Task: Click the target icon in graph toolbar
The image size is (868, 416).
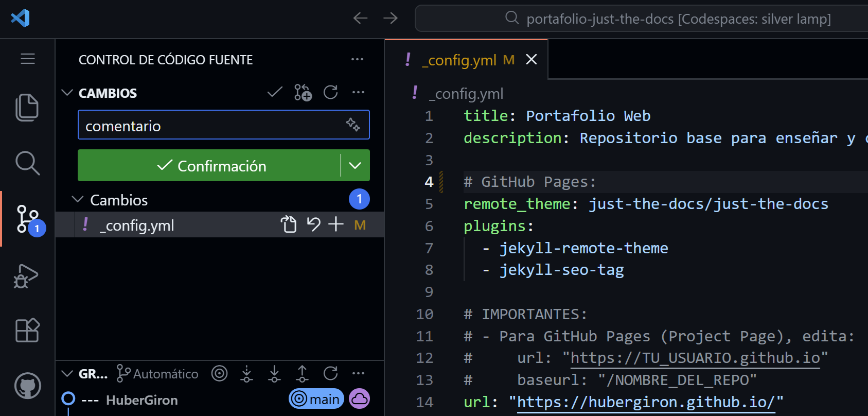Action: [x=219, y=373]
